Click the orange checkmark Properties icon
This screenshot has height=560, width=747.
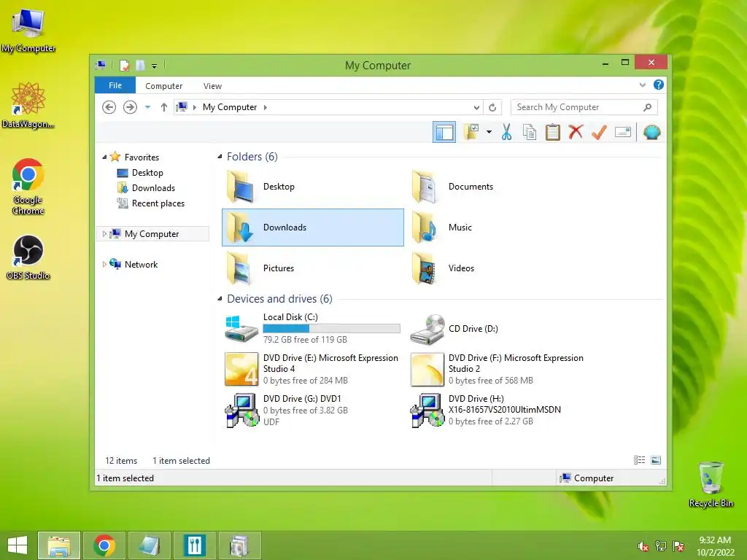[x=599, y=132]
